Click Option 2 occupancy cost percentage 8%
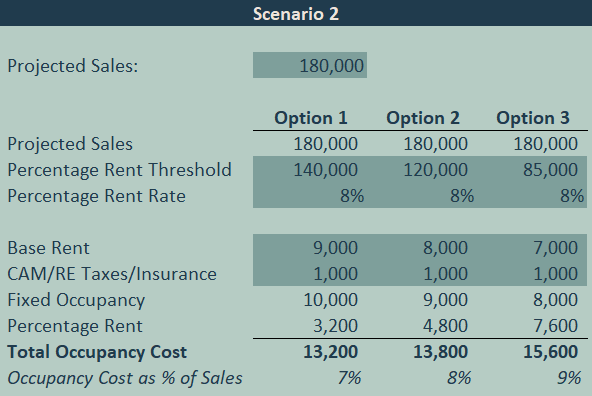Screen dimensions: 592x396 [459, 378]
